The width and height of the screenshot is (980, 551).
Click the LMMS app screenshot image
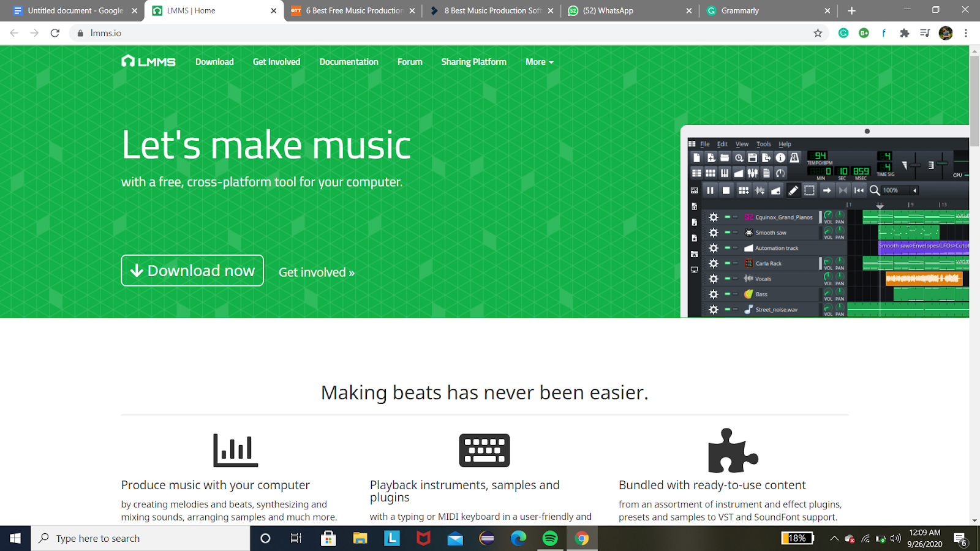pos(825,222)
